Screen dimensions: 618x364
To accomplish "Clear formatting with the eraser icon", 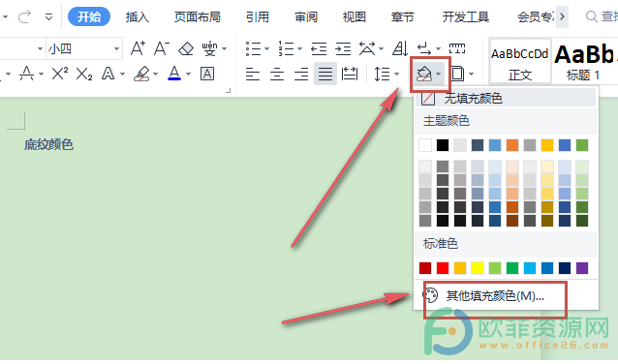I will (x=186, y=48).
